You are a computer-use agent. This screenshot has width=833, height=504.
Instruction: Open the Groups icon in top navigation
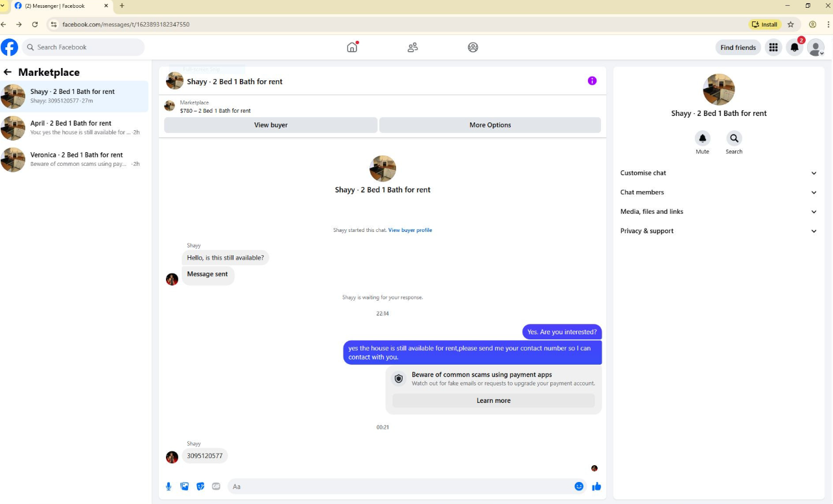click(x=473, y=47)
